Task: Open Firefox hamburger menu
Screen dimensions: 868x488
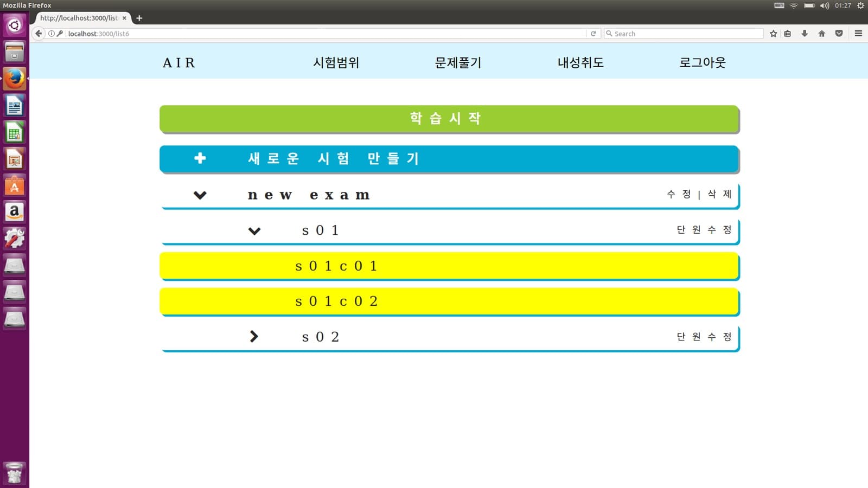Action: pyautogui.click(x=858, y=34)
